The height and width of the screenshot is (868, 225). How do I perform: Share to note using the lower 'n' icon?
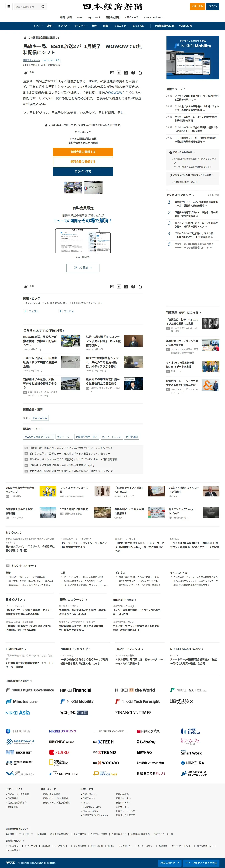coord(119,286)
